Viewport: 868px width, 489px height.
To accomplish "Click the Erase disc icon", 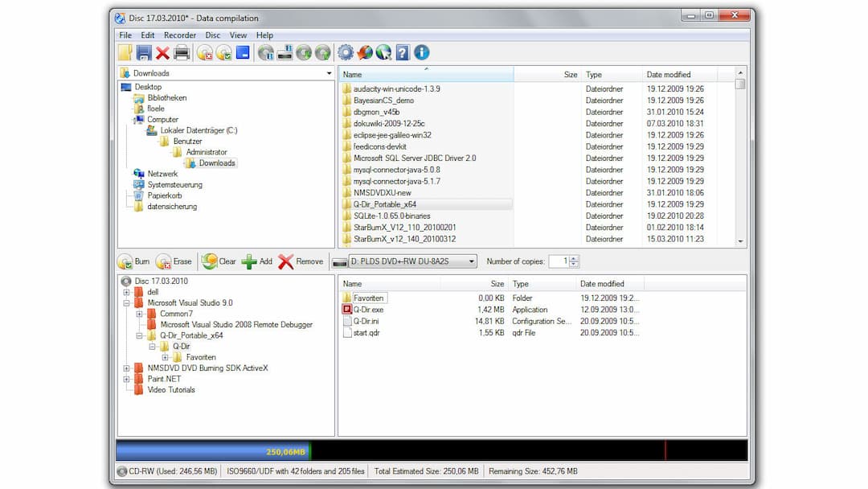I will click(x=174, y=261).
